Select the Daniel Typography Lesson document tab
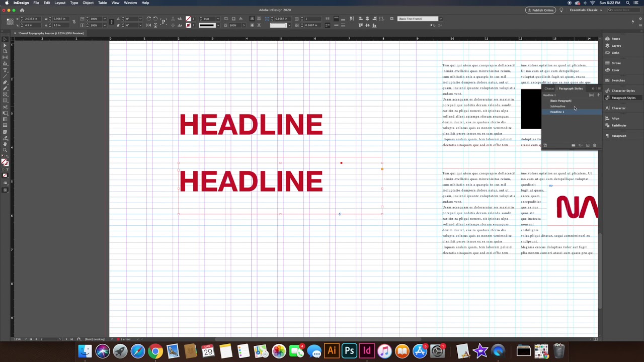This screenshot has width=644, height=362. click(x=51, y=33)
